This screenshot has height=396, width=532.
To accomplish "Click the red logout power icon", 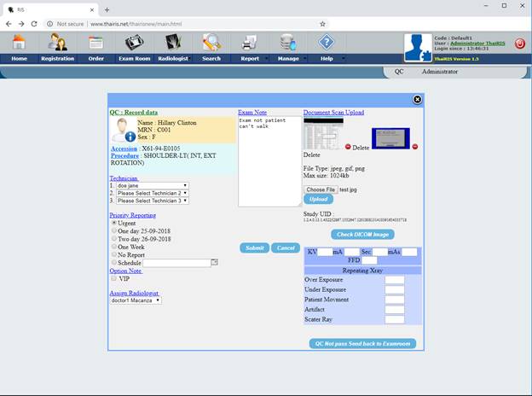I will [520, 44].
